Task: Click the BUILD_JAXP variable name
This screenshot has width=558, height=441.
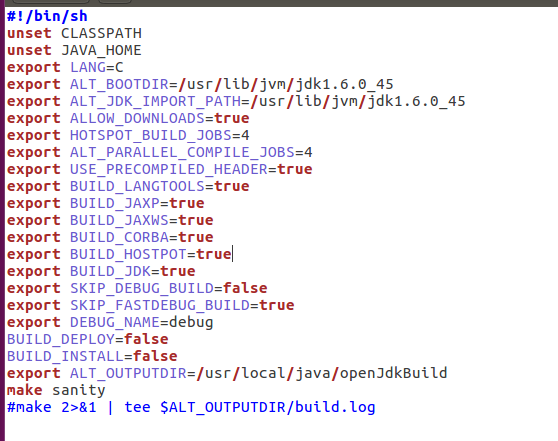Action: click(115, 203)
